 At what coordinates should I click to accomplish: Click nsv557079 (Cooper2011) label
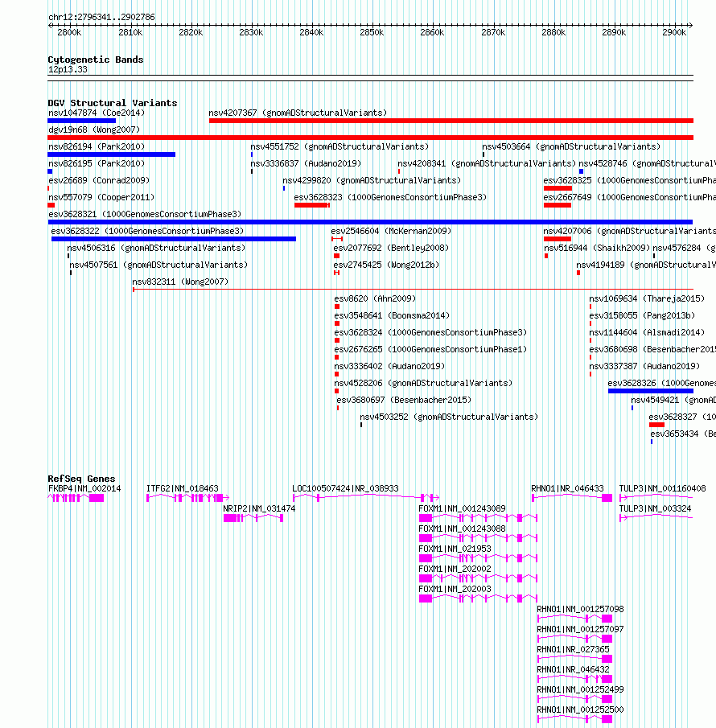(101, 197)
